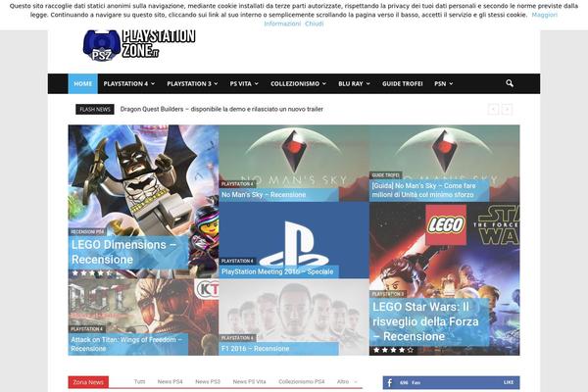This screenshot has height=392, width=588.
Task: Click the RECENSIONI PS4 category tag
Action: point(87,232)
